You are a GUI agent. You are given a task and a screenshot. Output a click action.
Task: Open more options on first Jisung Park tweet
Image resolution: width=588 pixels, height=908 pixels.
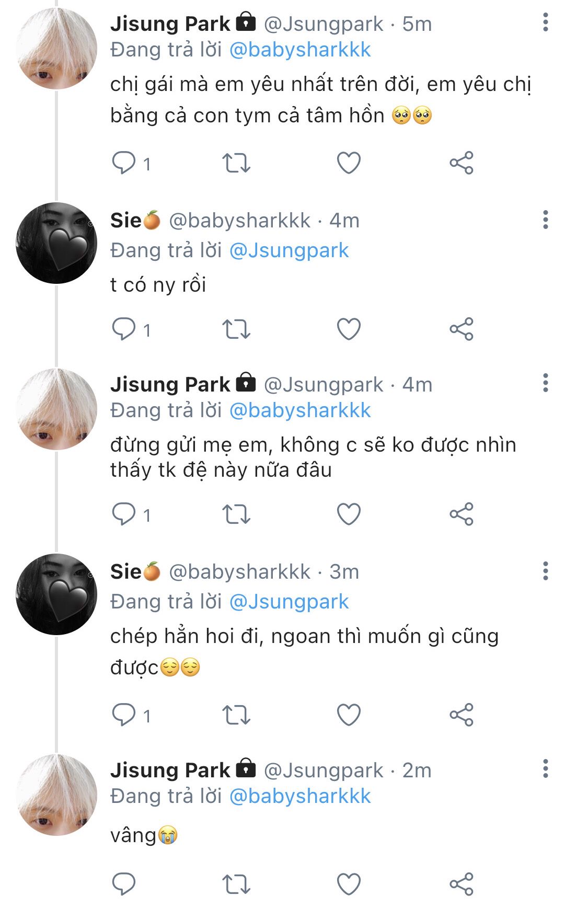[545, 22]
